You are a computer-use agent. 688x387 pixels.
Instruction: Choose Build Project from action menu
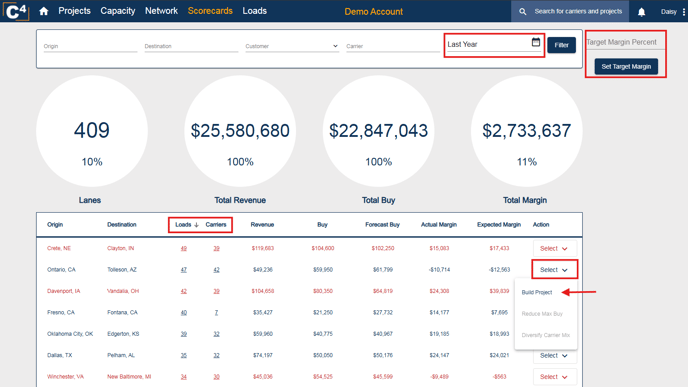(537, 292)
